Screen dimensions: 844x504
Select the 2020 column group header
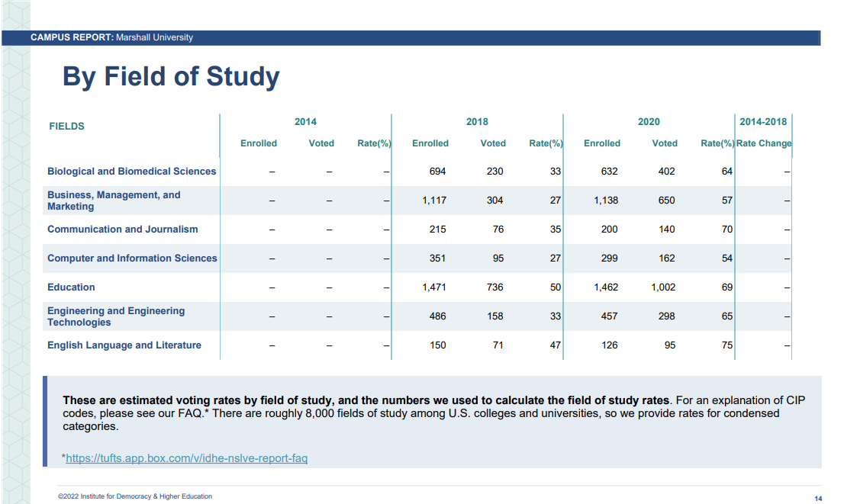pyautogui.click(x=649, y=122)
